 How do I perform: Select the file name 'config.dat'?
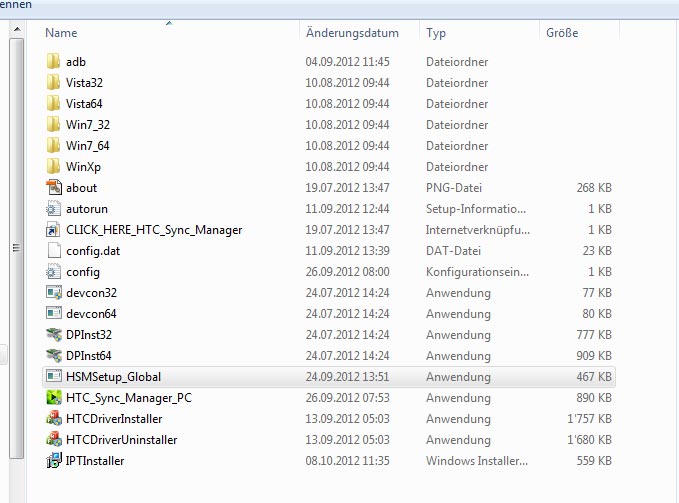(93, 251)
